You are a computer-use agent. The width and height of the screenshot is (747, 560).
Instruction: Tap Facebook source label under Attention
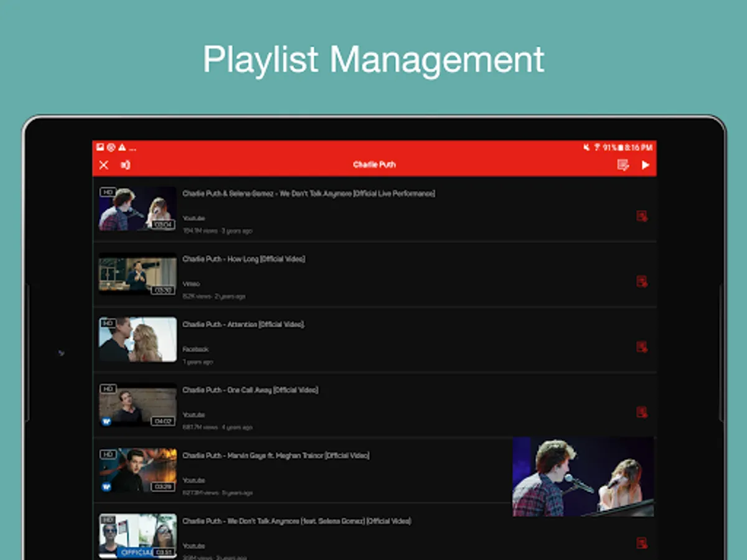click(195, 349)
